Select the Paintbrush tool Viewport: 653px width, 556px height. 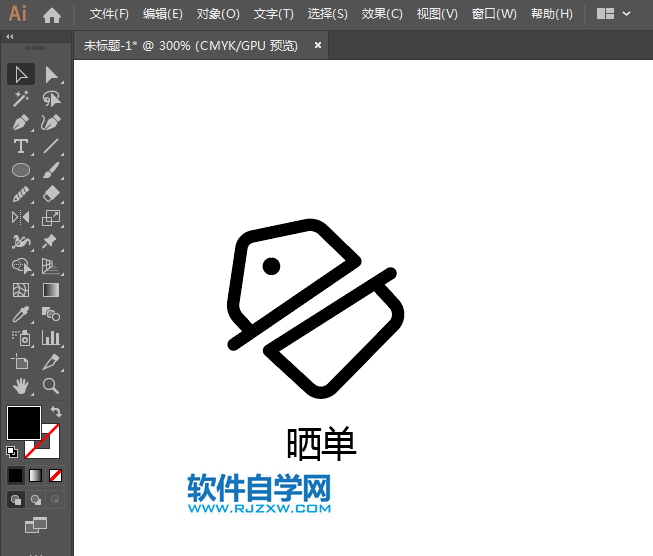pyautogui.click(x=51, y=170)
